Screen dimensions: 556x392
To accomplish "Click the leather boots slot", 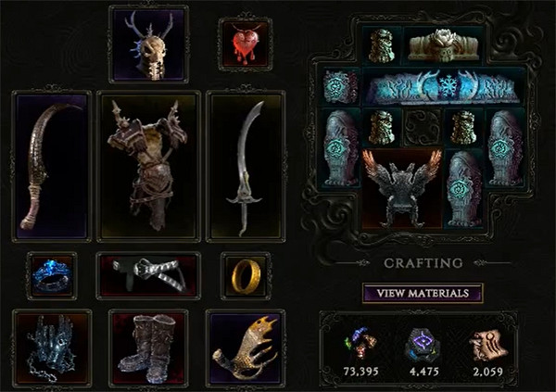I will (148, 348).
